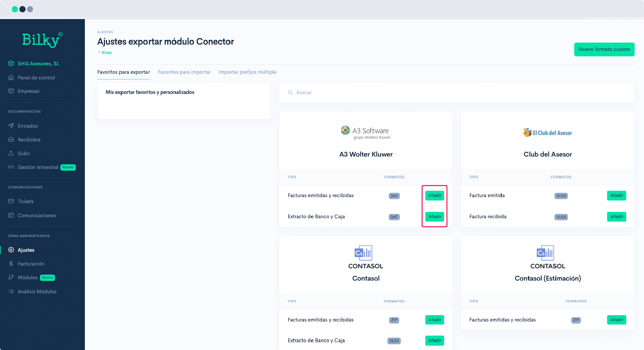Click the SHG Asesores cube icon

11,63
